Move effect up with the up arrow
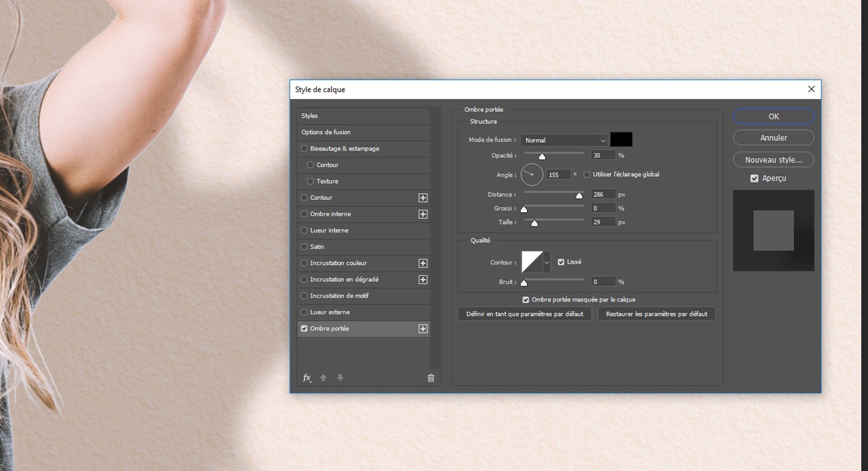868x471 pixels. (x=323, y=378)
